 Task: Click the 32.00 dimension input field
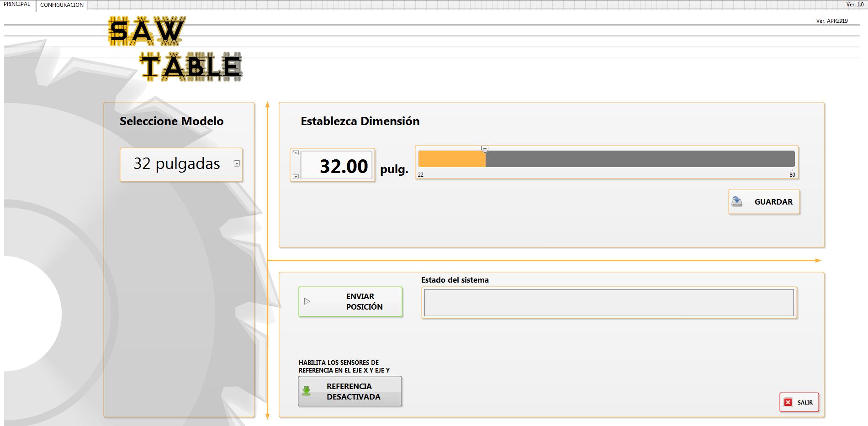tap(337, 165)
